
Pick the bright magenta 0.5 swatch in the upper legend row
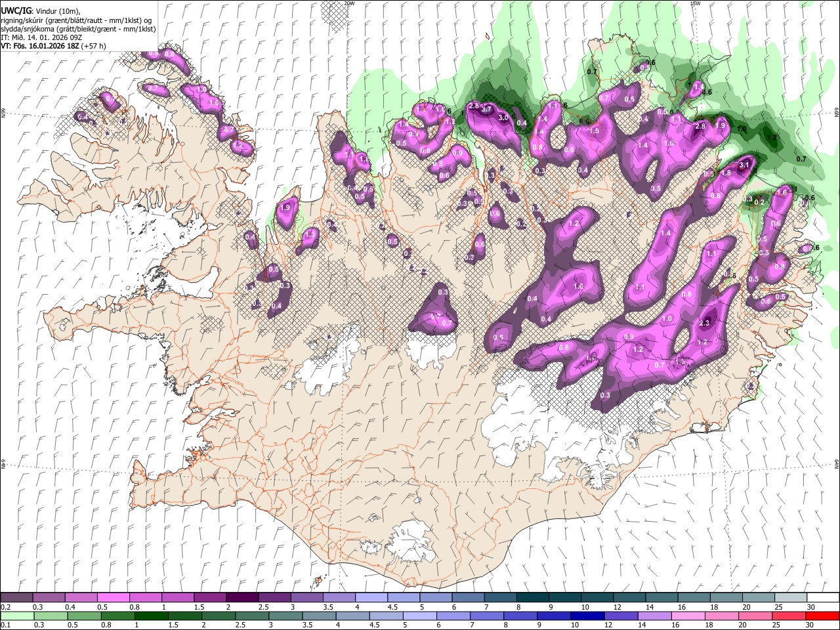click(114, 598)
